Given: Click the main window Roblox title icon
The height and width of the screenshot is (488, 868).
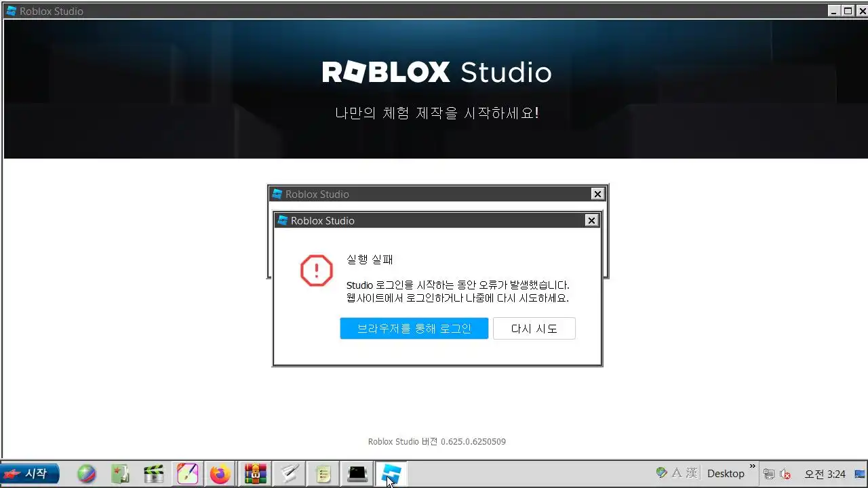Looking at the screenshot, I should (11, 11).
